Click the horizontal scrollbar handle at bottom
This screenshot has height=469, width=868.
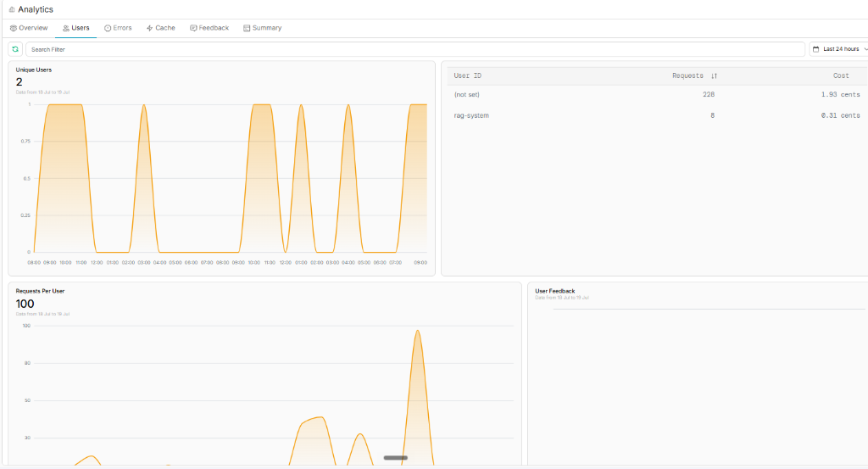396,458
